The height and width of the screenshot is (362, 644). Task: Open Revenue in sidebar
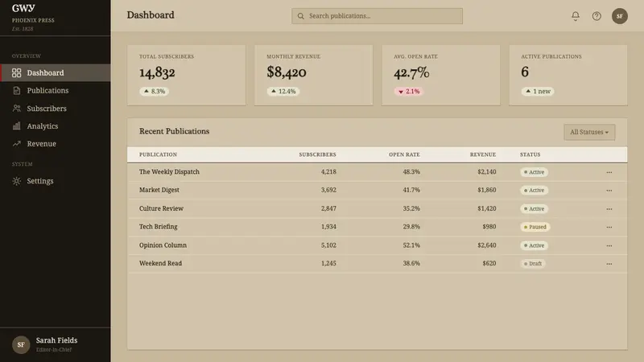(x=55, y=144)
